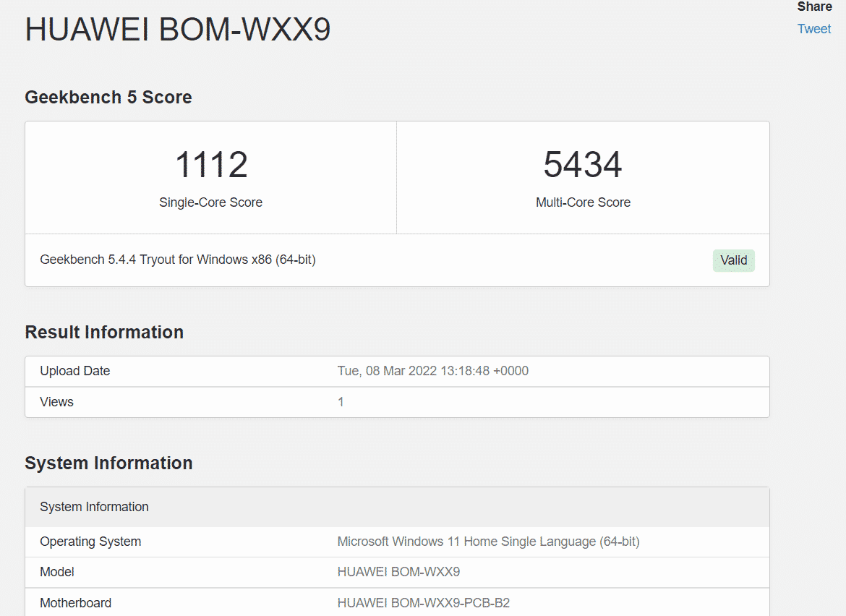Click the upload timestamp 08 Mar 2022
This screenshot has height=616, width=846.
click(432, 371)
